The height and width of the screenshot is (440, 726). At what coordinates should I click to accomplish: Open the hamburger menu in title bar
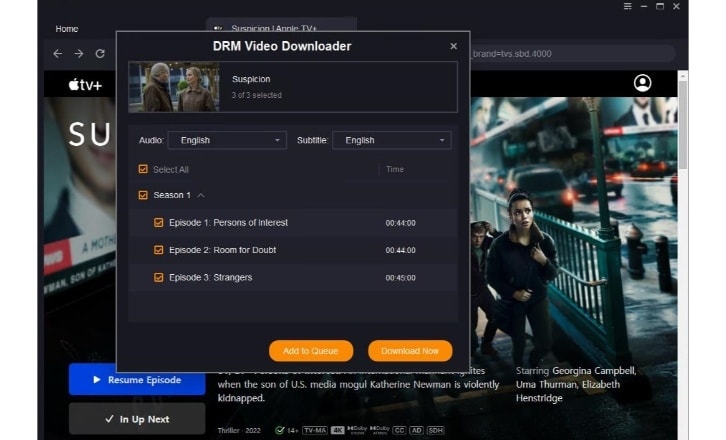[x=627, y=7]
